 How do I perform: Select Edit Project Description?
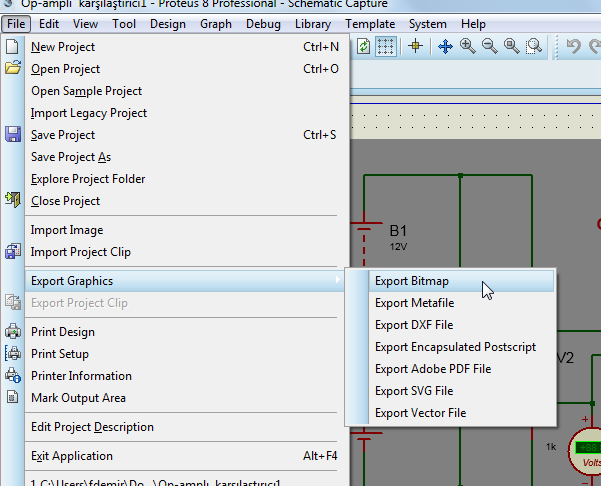[187, 427]
